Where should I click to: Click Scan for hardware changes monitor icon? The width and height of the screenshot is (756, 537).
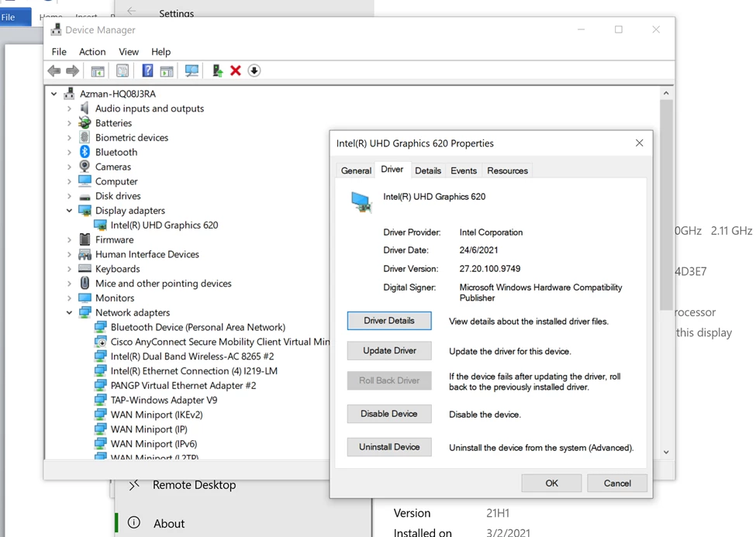pos(192,71)
